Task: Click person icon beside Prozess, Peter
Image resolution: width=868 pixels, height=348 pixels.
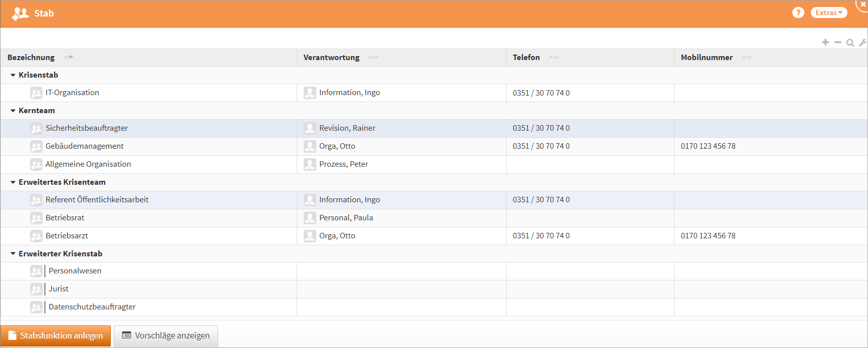Action: [x=310, y=164]
